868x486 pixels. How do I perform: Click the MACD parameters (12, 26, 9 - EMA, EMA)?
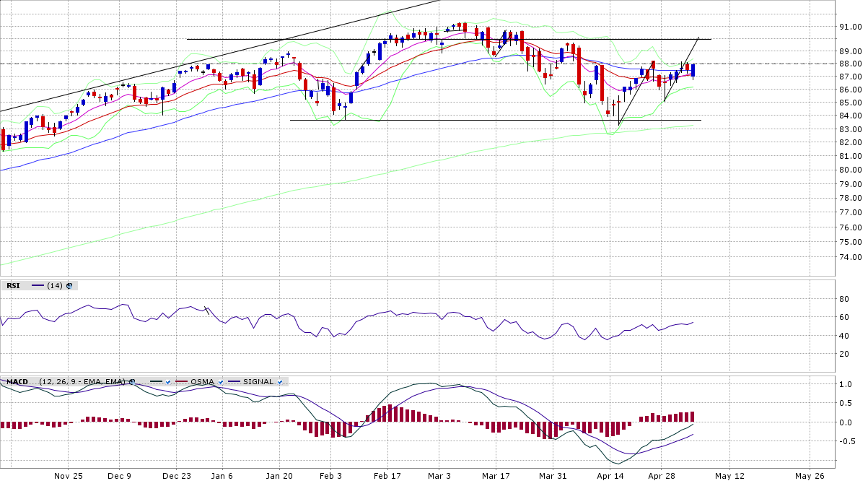(x=82, y=381)
